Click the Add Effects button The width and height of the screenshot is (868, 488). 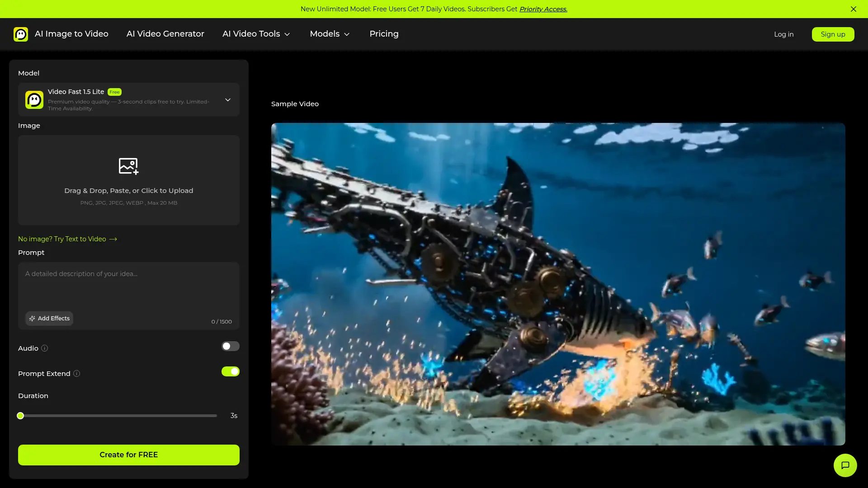tap(49, 319)
